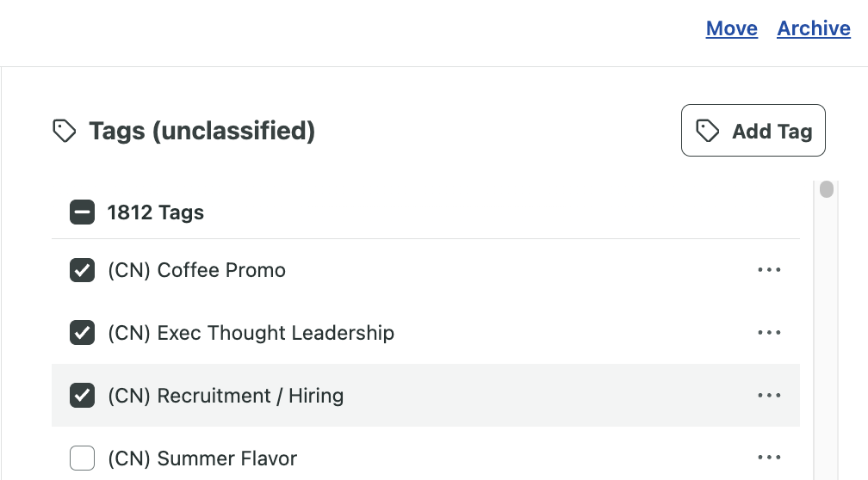Check the (CN) Summer Flavor checkbox
The image size is (868, 480).
tap(82, 458)
